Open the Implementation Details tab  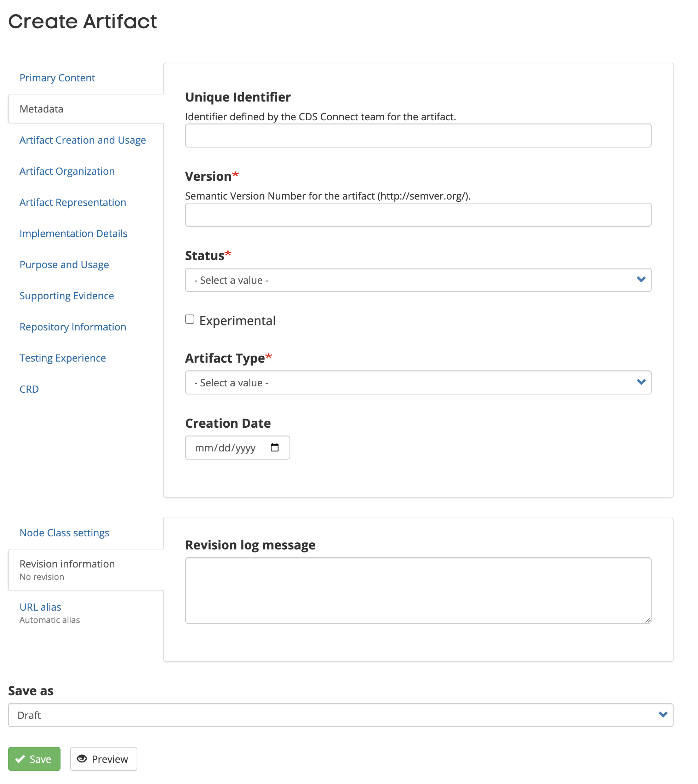tap(73, 233)
